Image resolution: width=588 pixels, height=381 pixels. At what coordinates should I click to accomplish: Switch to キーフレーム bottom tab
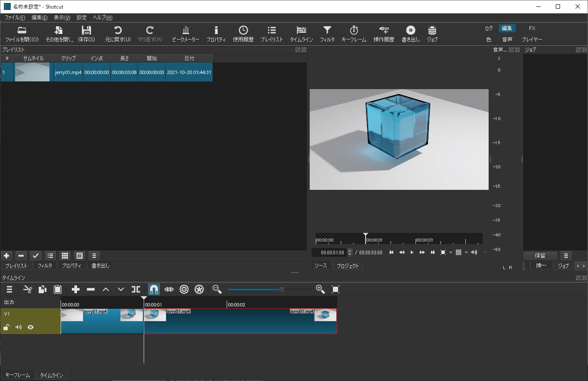[18, 375]
